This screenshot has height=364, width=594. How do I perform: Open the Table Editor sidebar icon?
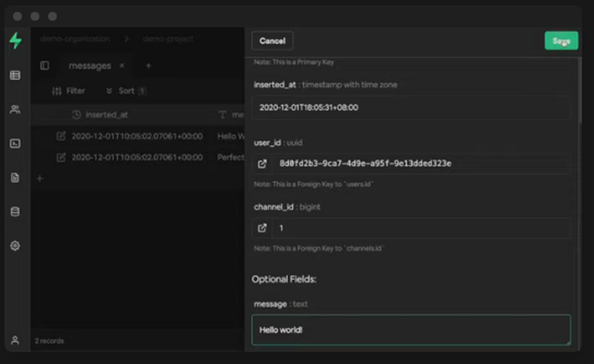(x=15, y=75)
